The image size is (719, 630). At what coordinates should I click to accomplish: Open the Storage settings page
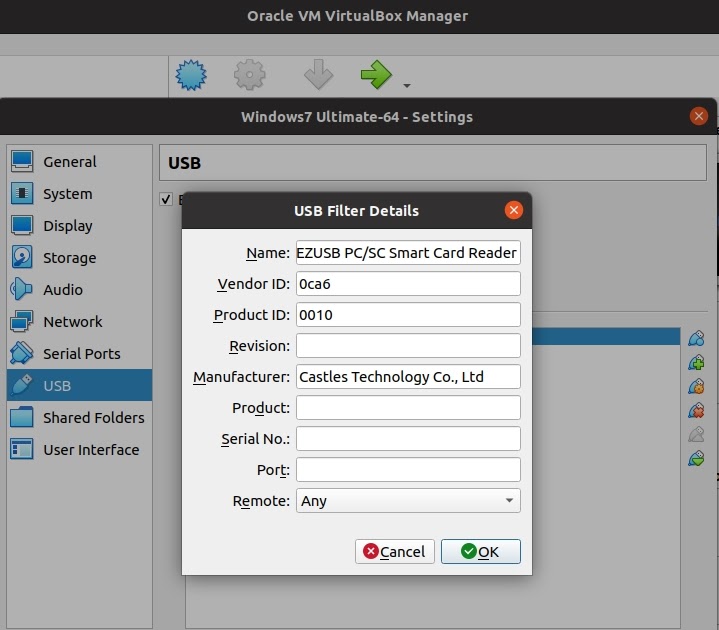point(79,258)
